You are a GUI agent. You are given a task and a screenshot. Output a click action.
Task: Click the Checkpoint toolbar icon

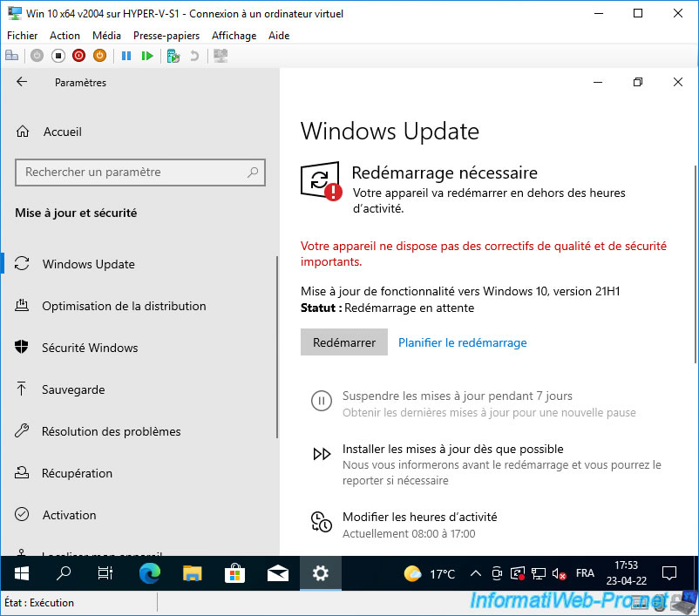pyautogui.click(x=173, y=56)
